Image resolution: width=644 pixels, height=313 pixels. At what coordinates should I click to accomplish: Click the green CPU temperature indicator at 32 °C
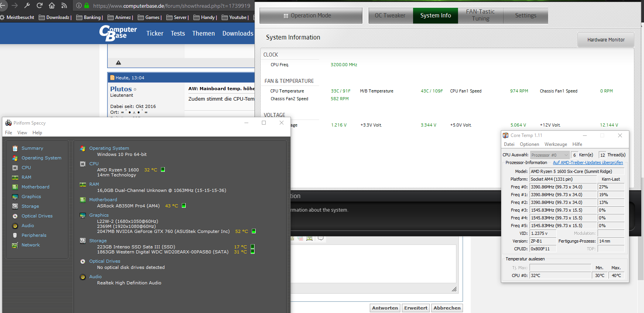[163, 169]
